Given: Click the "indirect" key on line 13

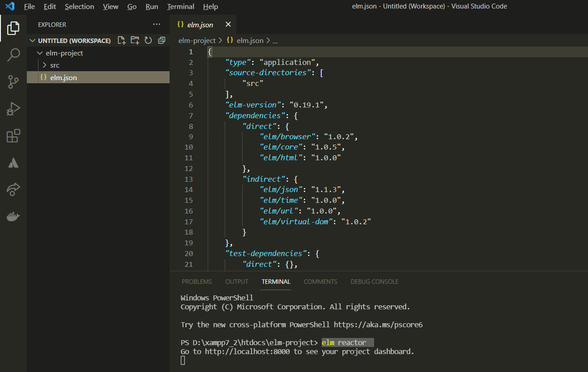Looking at the screenshot, I should [x=264, y=179].
